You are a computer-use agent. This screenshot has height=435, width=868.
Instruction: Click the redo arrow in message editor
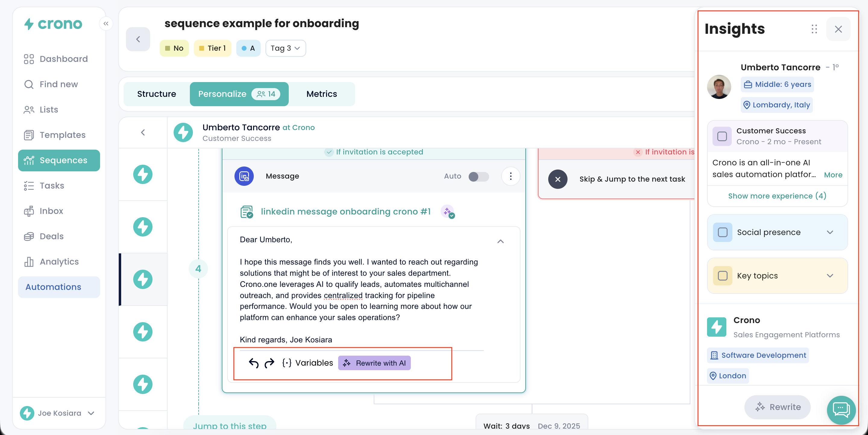(269, 363)
